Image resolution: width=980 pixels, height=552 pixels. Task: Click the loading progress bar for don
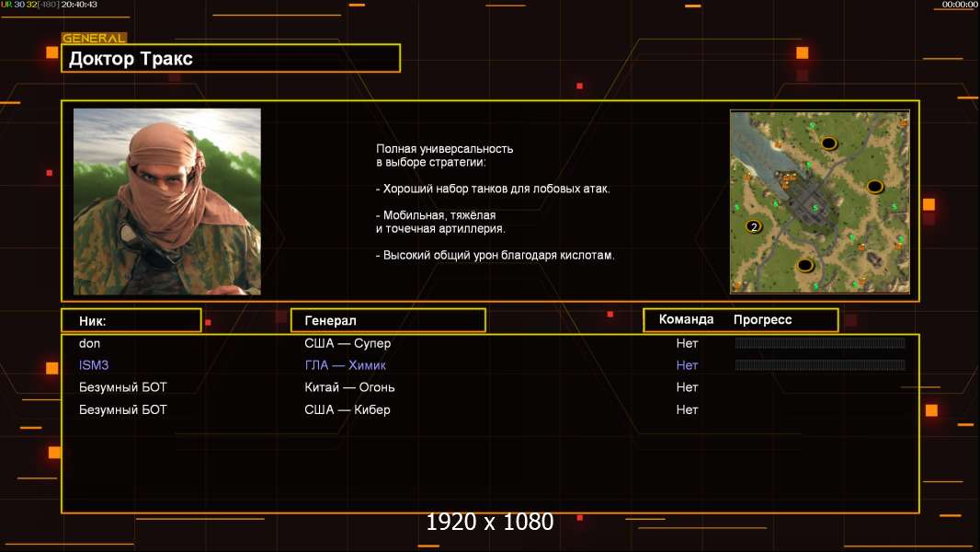820,342
